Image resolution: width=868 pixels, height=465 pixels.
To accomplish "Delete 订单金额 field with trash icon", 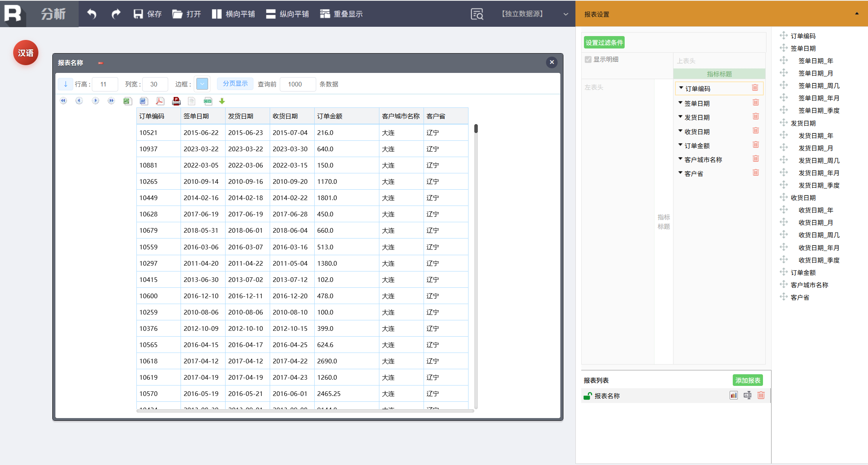I will click(x=755, y=145).
